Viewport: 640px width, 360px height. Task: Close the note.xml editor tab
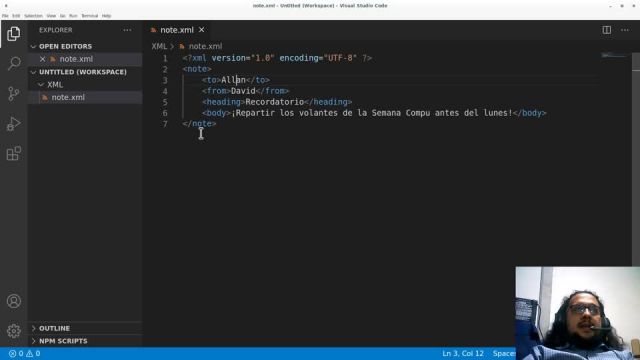(202, 30)
